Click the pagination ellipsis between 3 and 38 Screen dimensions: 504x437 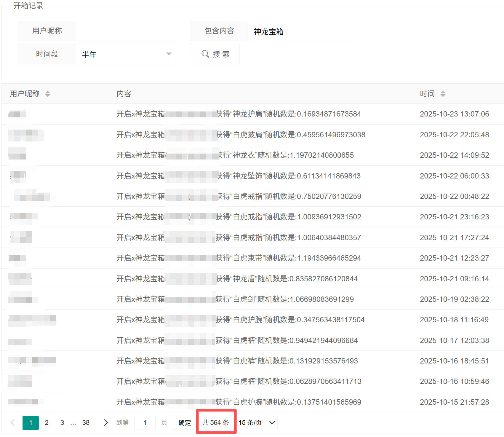click(73, 423)
